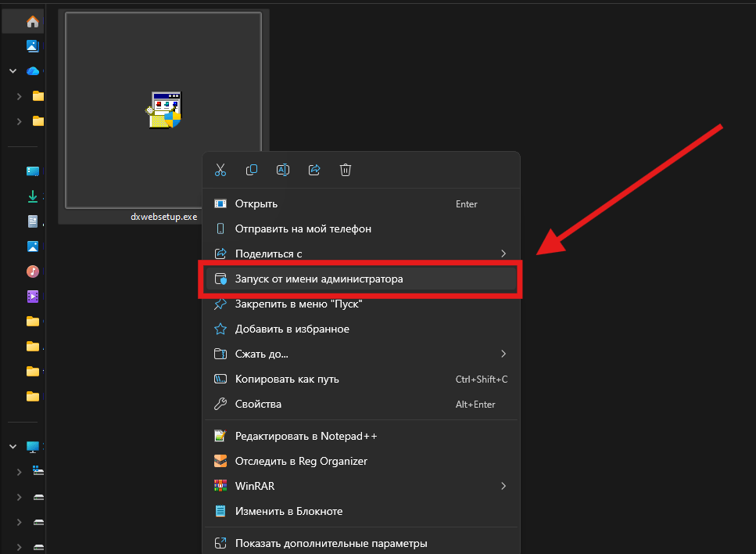Choose 'Запуск от имени администратора'
Viewport: 756px width, 554px height.
[x=319, y=279]
